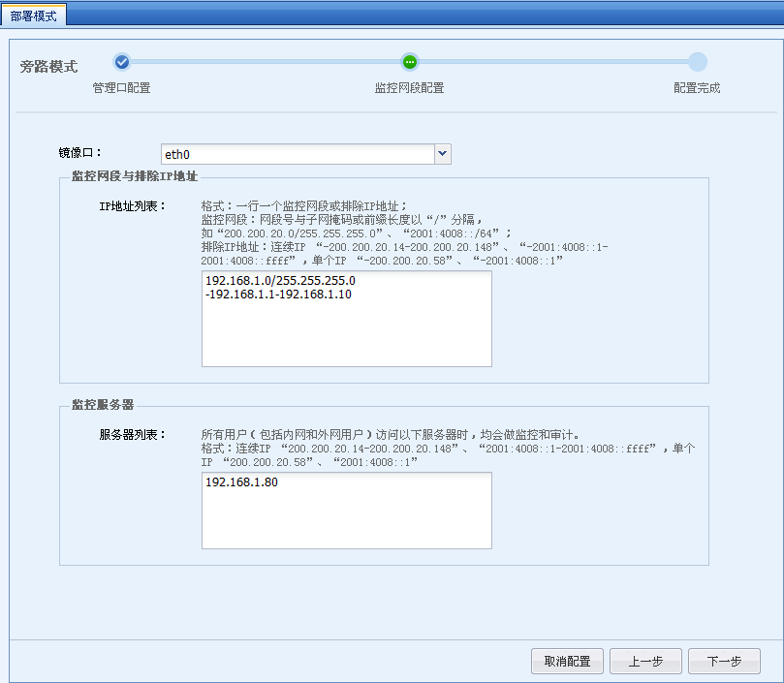Select the completed step indicator showing a check
The height and width of the screenshot is (683, 784).
tap(121, 61)
